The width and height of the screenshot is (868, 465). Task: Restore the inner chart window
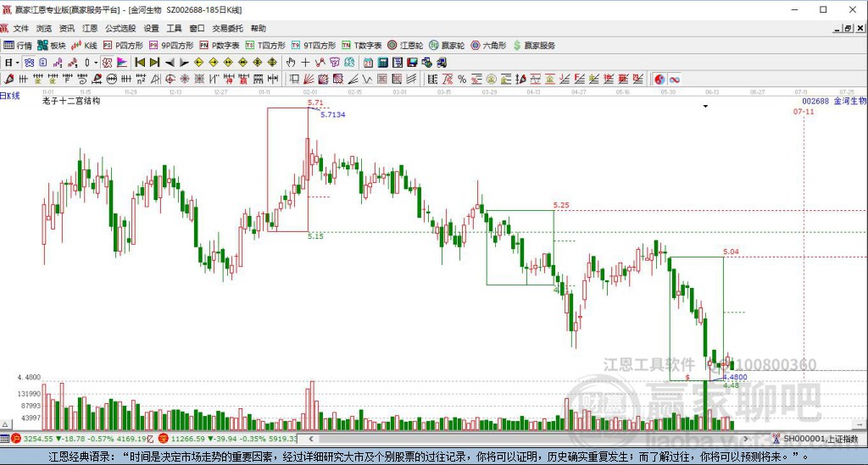[x=848, y=28]
